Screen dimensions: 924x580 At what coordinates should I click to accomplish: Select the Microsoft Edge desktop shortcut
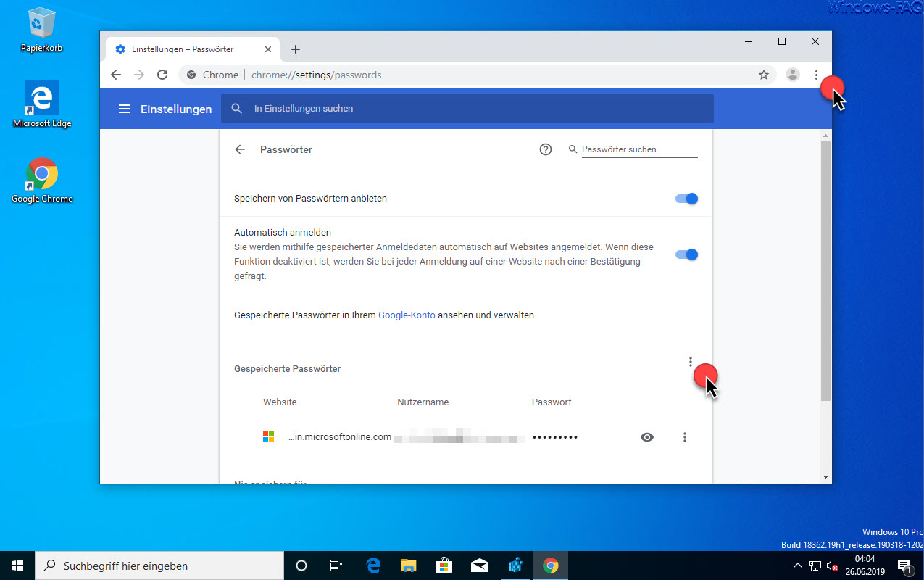point(42,104)
